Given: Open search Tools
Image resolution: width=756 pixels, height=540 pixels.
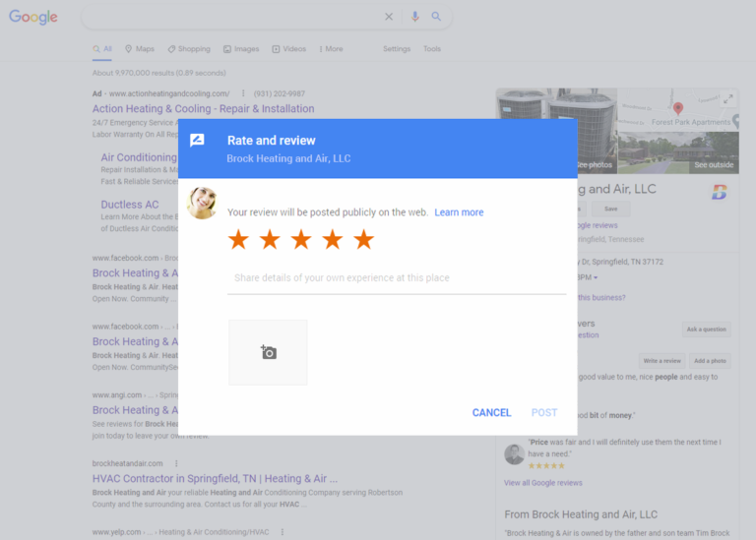Looking at the screenshot, I should tap(432, 49).
